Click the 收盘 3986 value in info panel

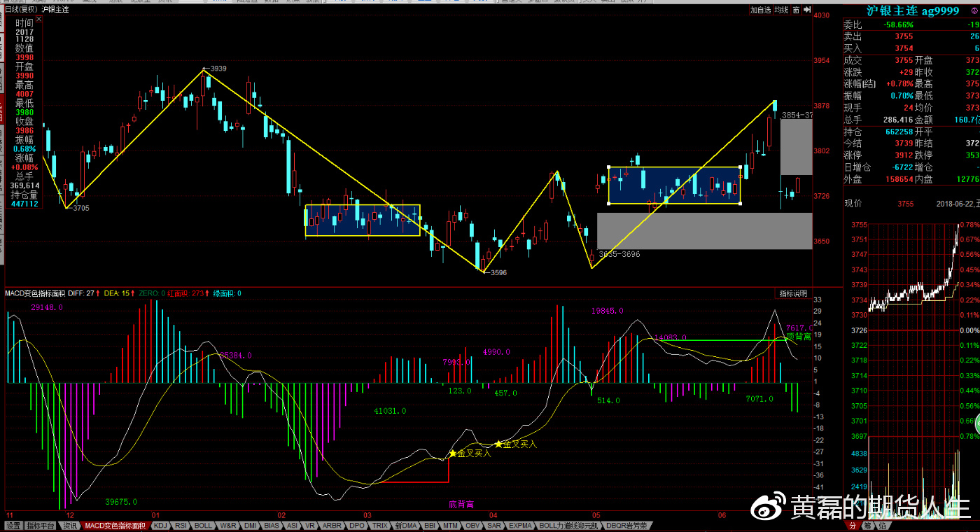click(x=24, y=130)
